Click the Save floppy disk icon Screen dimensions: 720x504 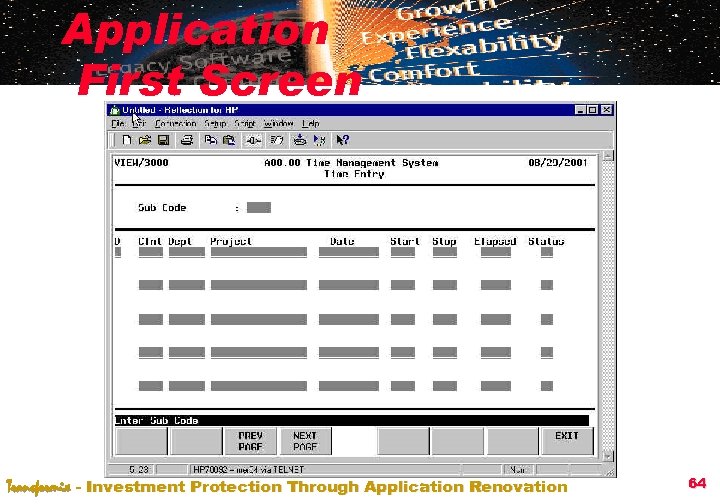(x=163, y=140)
